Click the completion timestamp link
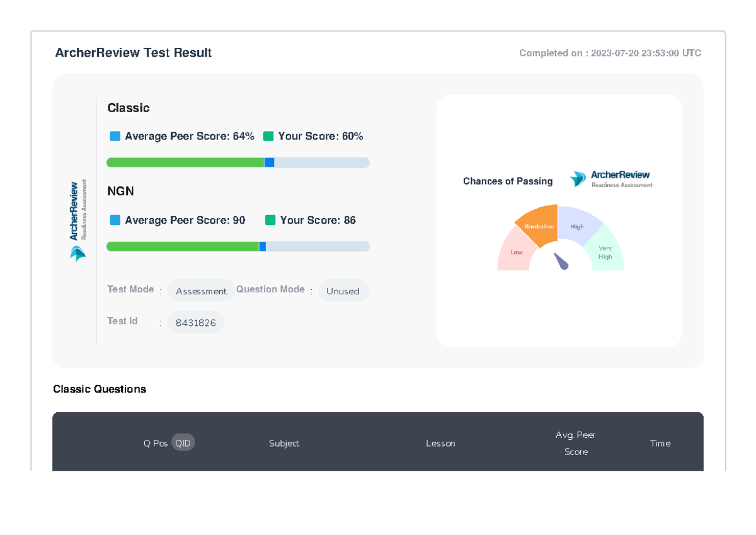The height and width of the screenshot is (535, 756). click(x=610, y=53)
